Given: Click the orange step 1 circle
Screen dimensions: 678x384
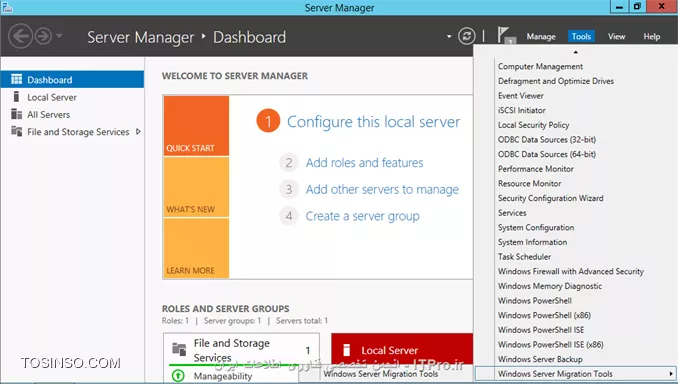Looking at the screenshot, I should 268,121.
